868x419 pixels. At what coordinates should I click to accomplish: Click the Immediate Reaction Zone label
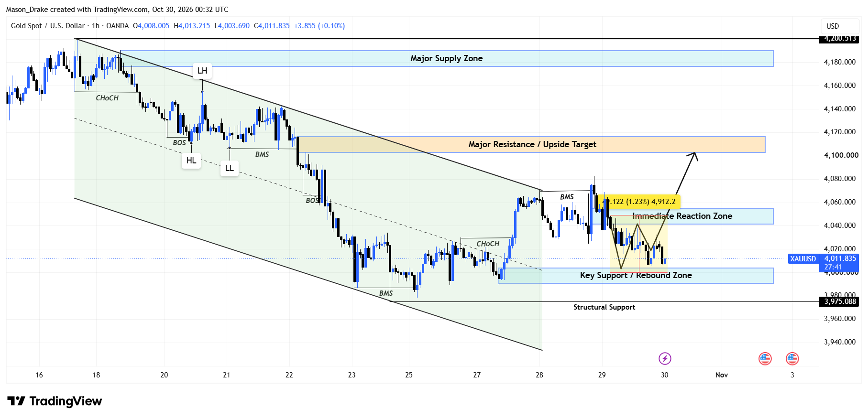682,216
